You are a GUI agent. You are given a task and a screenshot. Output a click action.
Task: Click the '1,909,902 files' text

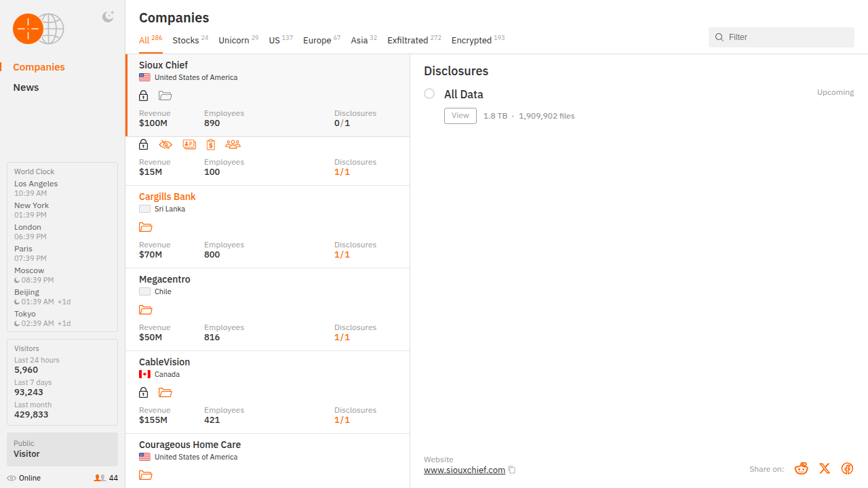click(547, 116)
